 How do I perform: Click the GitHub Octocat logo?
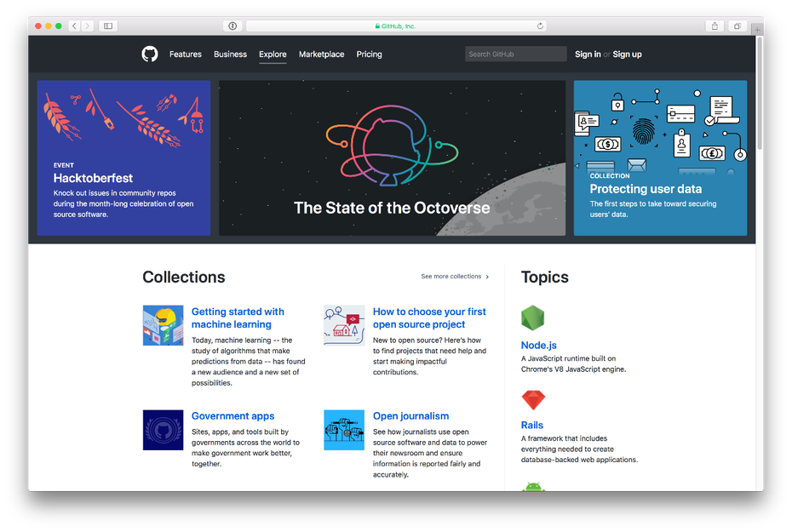(150, 54)
